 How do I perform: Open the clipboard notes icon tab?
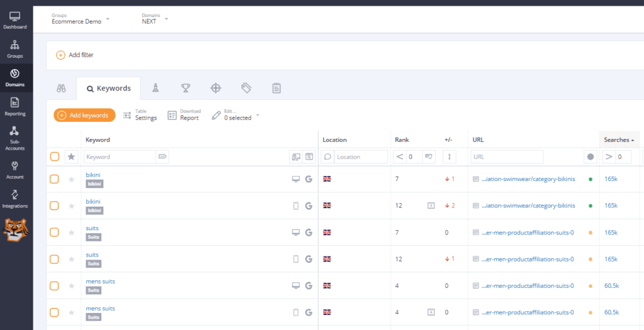(276, 88)
